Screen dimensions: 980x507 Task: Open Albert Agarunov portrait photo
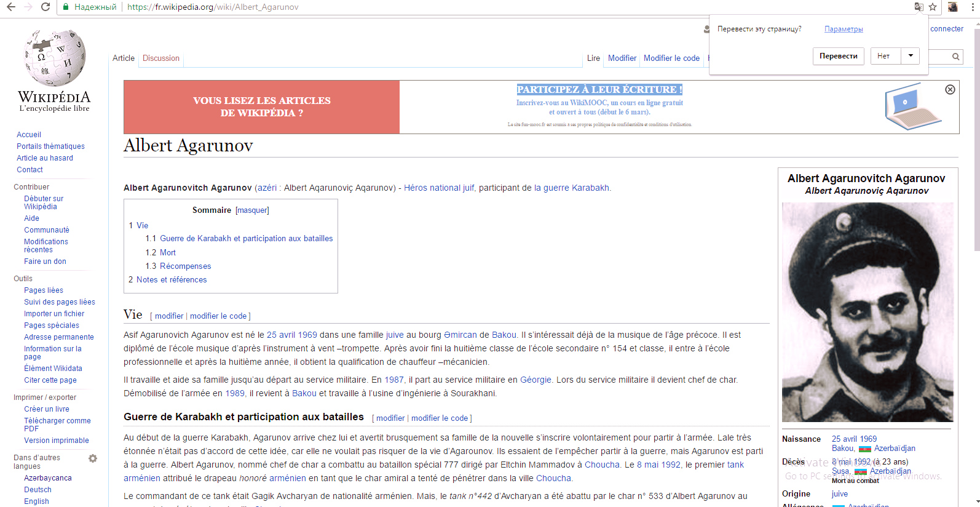point(867,312)
